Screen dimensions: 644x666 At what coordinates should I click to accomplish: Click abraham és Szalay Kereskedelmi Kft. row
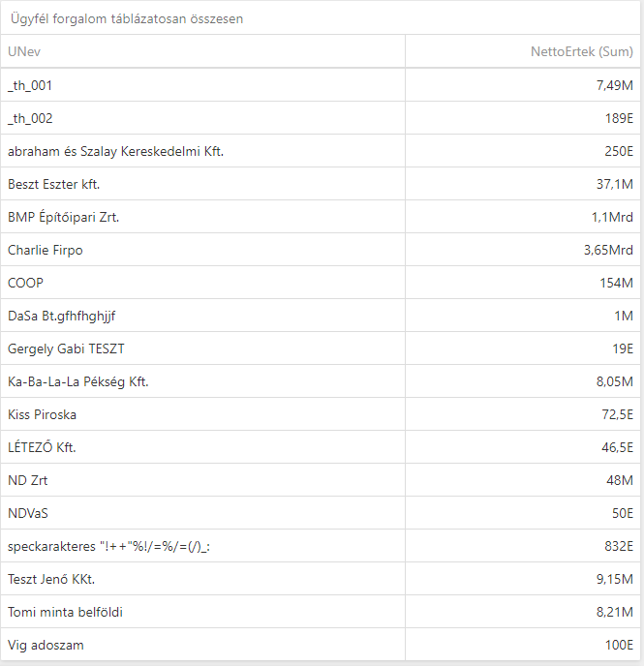pos(116,151)
